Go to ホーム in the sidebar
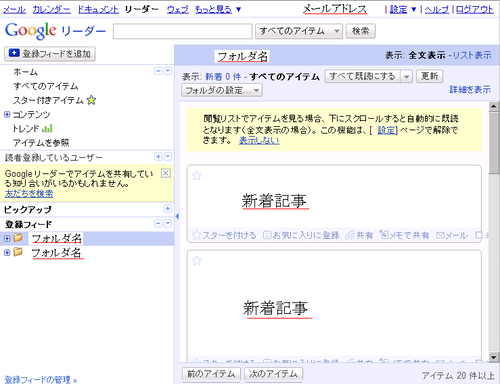Screen dimensions: 500x384 [25, 72]
